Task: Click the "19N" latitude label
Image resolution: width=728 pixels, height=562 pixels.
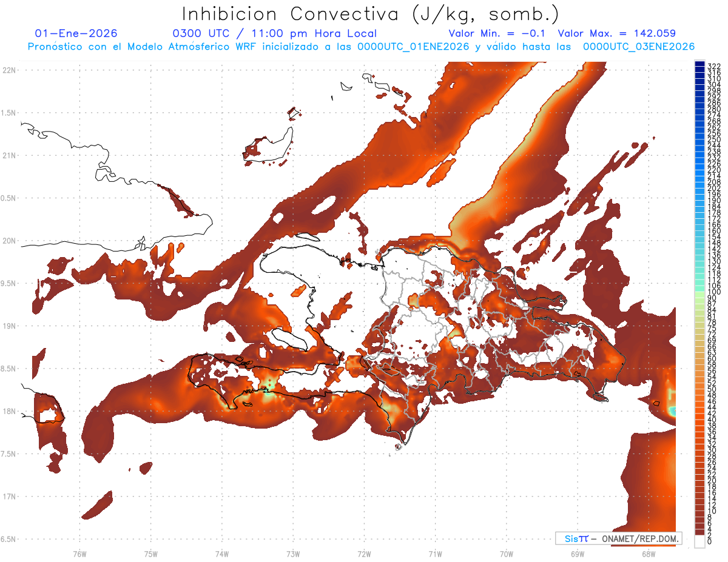Action: pyautogui.click(x=10, y=326)
